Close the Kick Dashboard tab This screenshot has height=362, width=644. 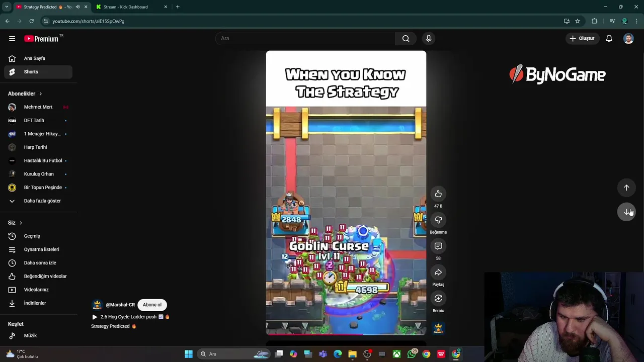pyautogui.click(x=166, y=7)
